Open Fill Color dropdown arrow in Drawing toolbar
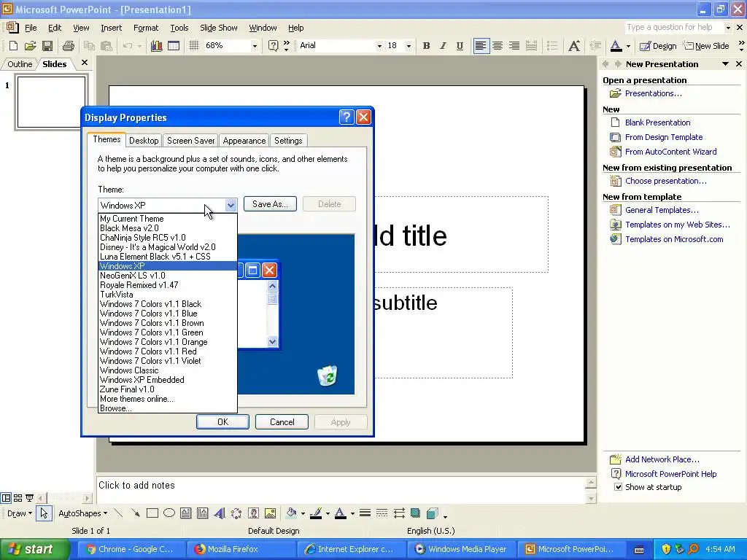 (x=303, y=513)
